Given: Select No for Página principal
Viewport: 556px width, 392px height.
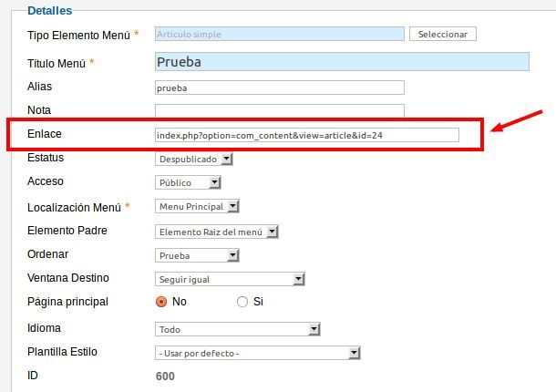Looking at the screenshot, I should 161,302.
